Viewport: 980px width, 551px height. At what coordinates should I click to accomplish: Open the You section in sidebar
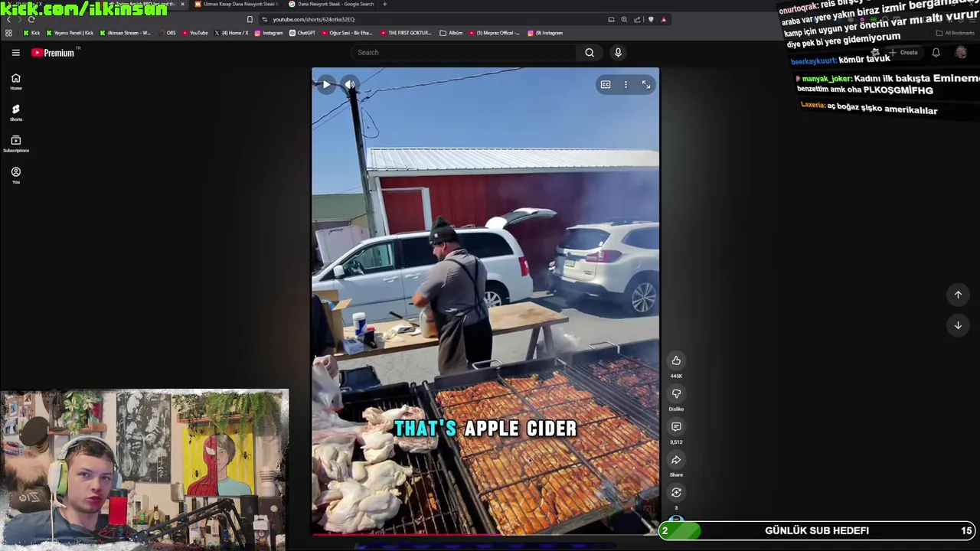15,175
